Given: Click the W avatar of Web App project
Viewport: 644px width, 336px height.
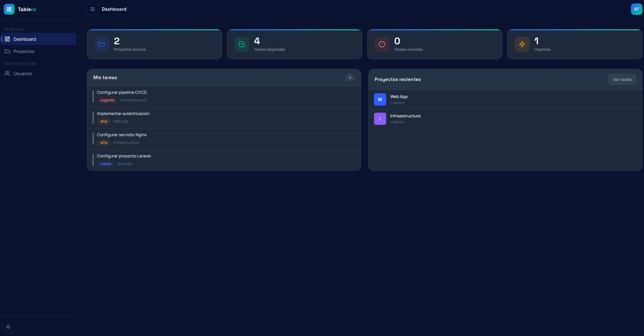Looking at the screenshot, I should click(380, 99).
